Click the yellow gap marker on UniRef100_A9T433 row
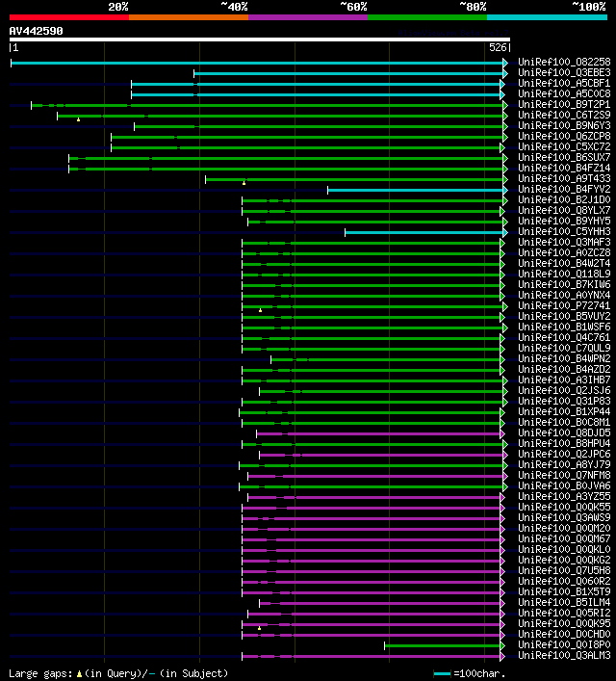 [x=244, y=183]
